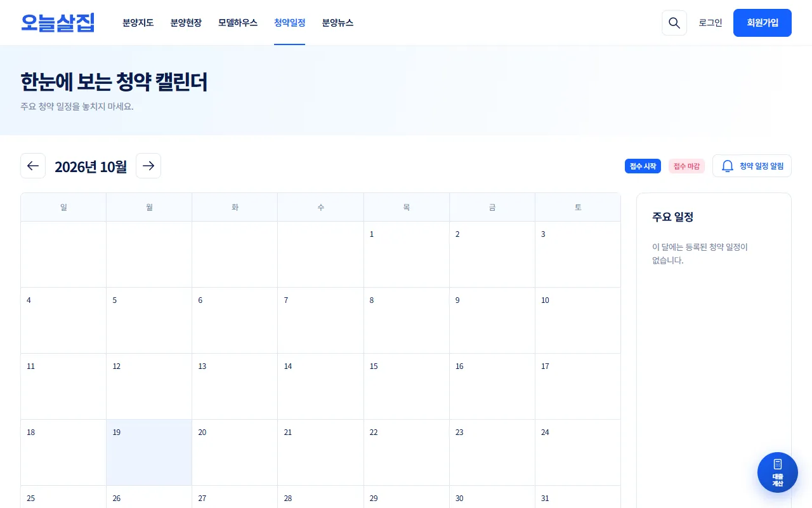This screenshot has height=508, width=812.
Task: Select date 7 on the calendar
Action: coord(320,320)
